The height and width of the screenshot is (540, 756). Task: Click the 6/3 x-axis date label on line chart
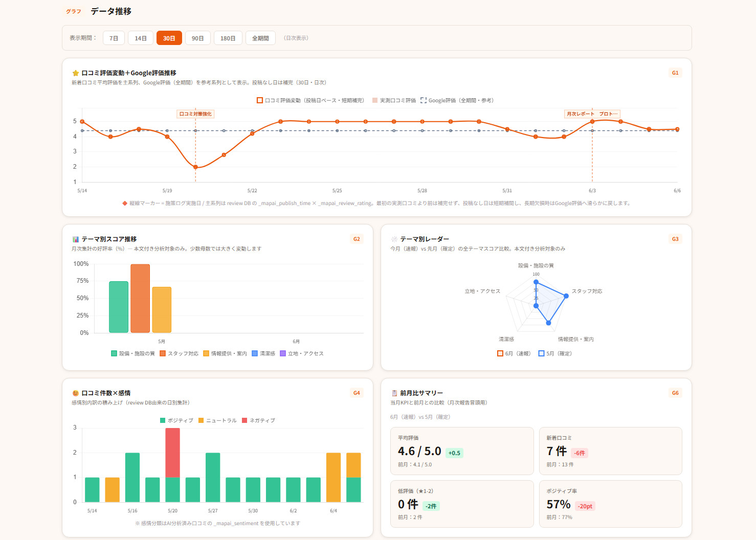pyautogui.click(x=592, y=191)
